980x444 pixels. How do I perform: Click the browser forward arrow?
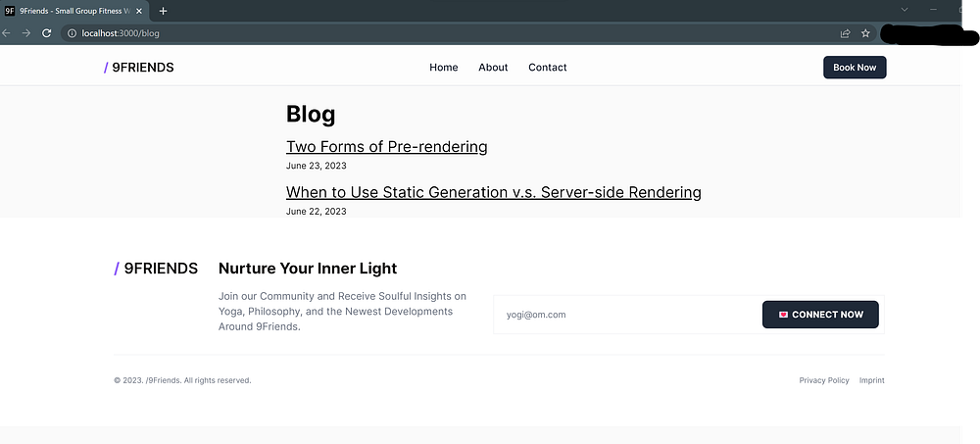(x=26, y=33)
